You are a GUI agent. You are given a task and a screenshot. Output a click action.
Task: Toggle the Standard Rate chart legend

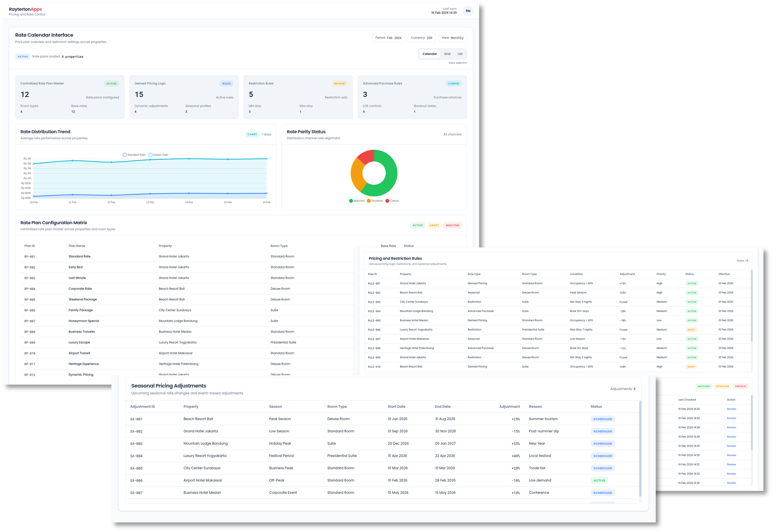tap(134, 155)
